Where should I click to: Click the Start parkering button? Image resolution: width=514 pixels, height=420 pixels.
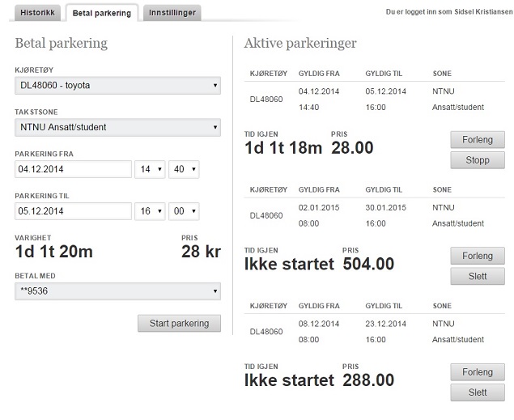coord(180,324)
